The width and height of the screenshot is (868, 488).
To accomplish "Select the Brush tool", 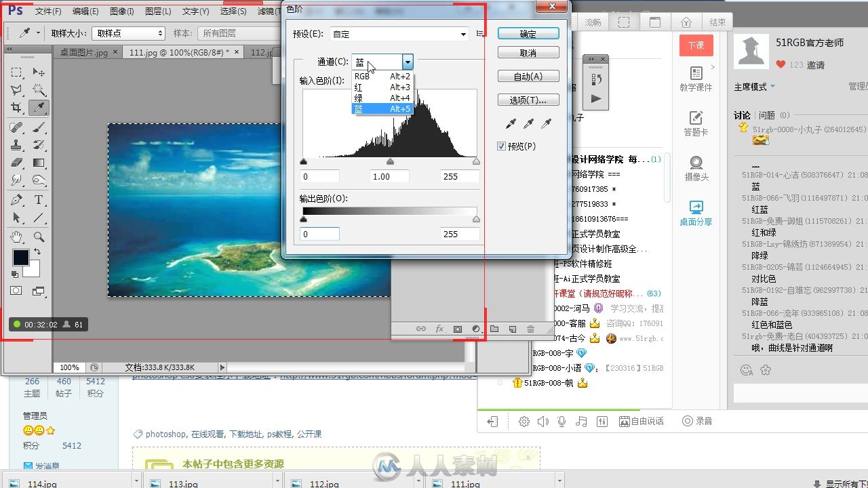I will point(39,127).
